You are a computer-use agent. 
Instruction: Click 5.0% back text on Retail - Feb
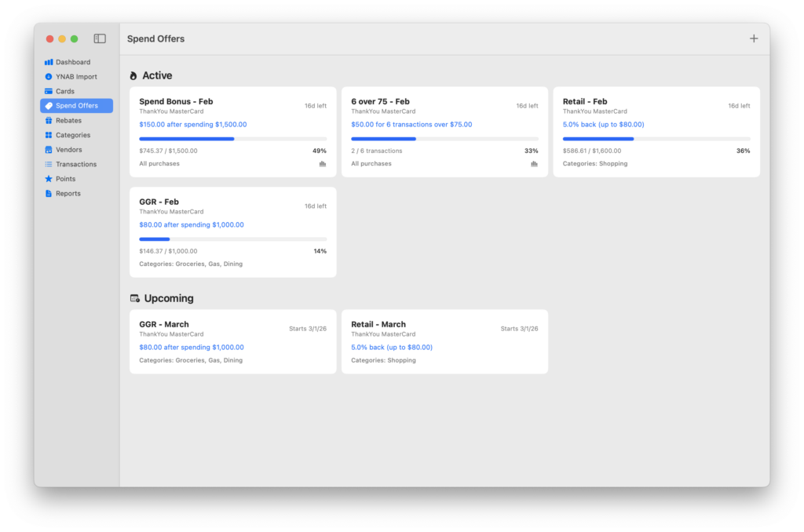click(x=603, y=124)
